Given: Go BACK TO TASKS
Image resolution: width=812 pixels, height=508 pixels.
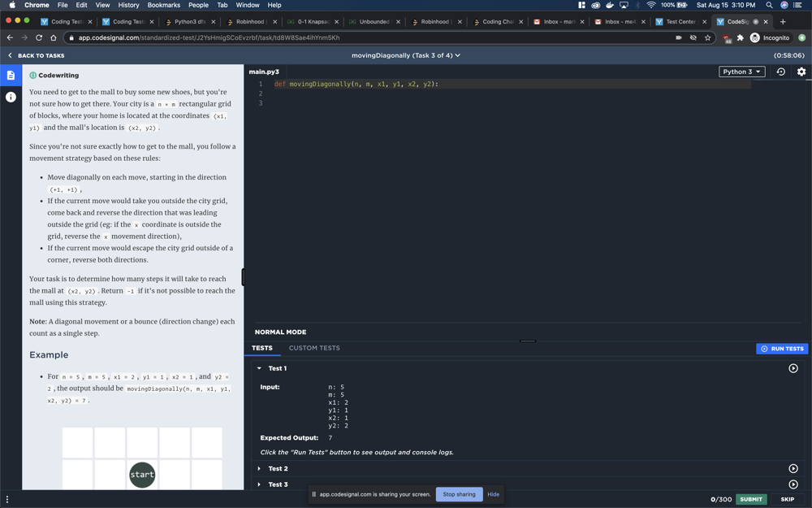Looking at the screenshot, I should click(36, 55).
